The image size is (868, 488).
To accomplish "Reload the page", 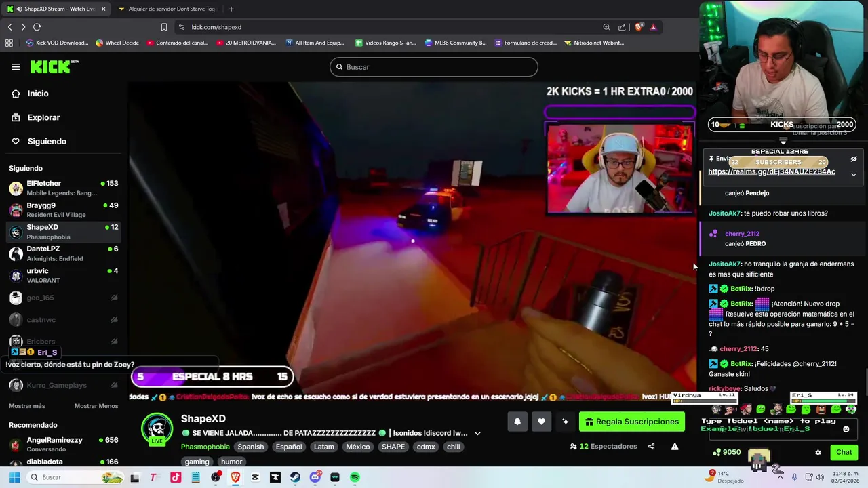I will point(37,27).
